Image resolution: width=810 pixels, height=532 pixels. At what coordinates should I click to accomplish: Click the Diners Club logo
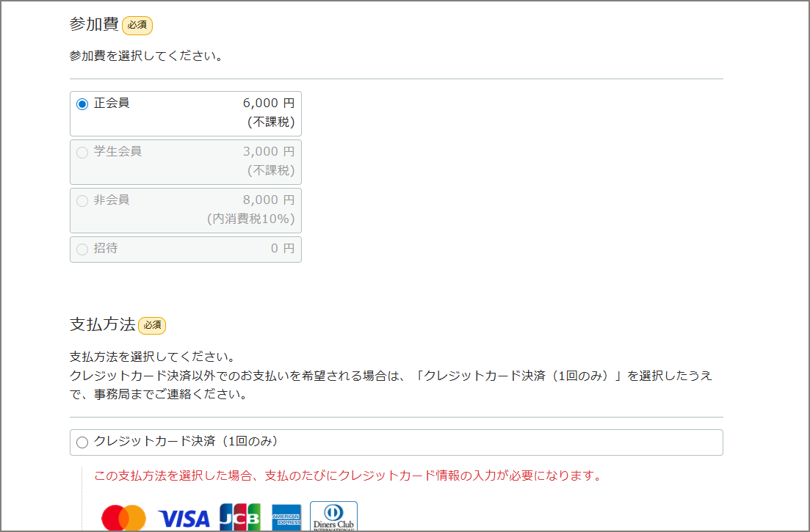[x=333, y=517]
